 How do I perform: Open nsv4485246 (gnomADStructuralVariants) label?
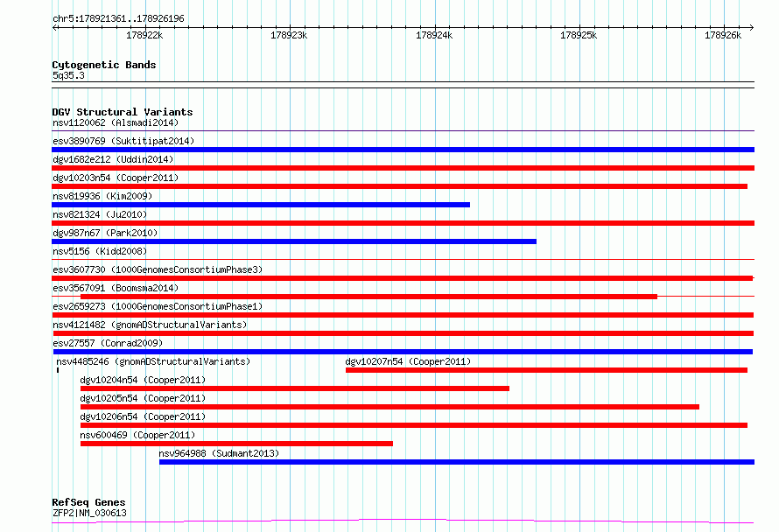(x=153, y=361)
